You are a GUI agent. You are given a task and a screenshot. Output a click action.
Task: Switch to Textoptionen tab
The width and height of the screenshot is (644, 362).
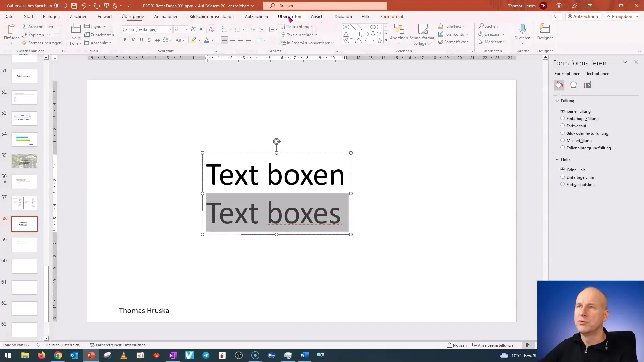(x=598, y=74)
